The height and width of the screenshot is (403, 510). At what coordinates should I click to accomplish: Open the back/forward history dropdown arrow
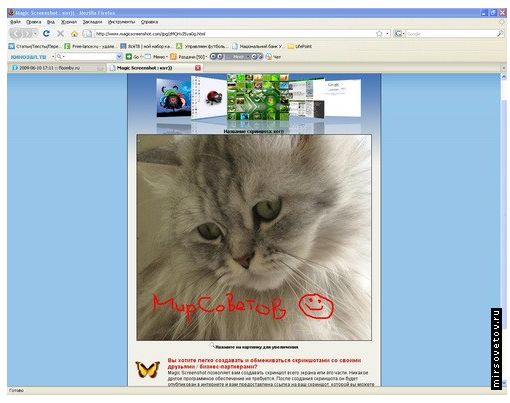click(x=35, y=34)
